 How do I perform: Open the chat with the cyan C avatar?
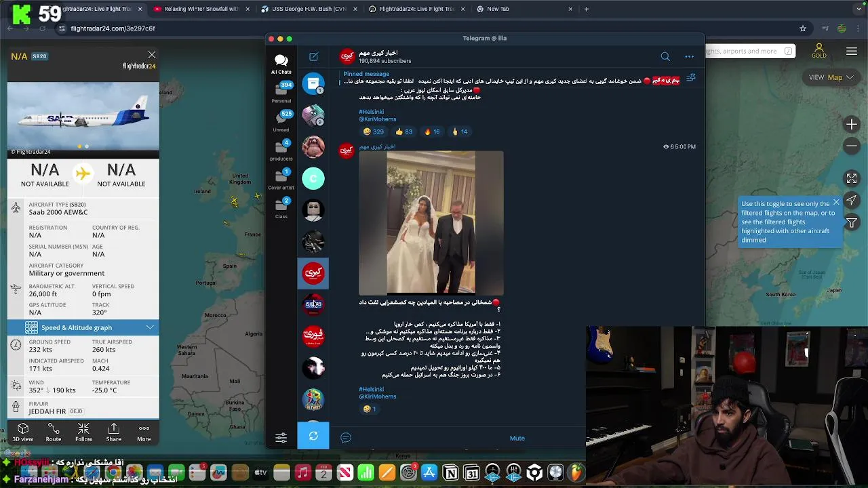tap(313, 178)
